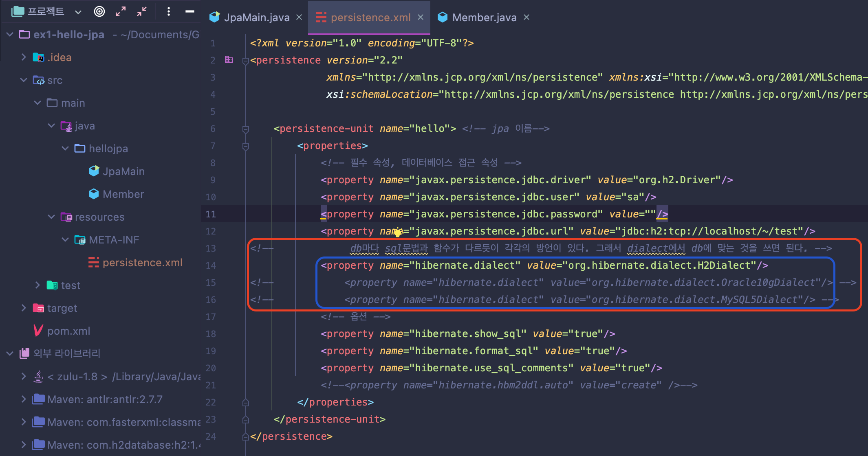
Task: Open the project panel options menu
Action: tap(168, 11)
